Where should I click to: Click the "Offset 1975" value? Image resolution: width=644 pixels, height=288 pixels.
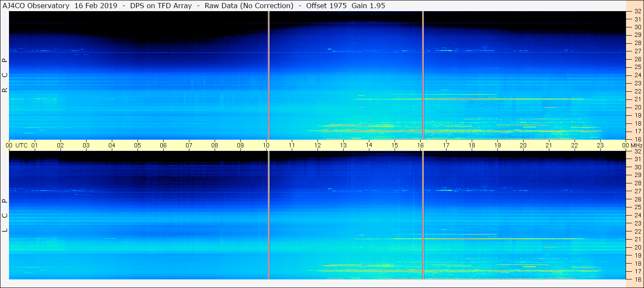(x=326, y=6)
